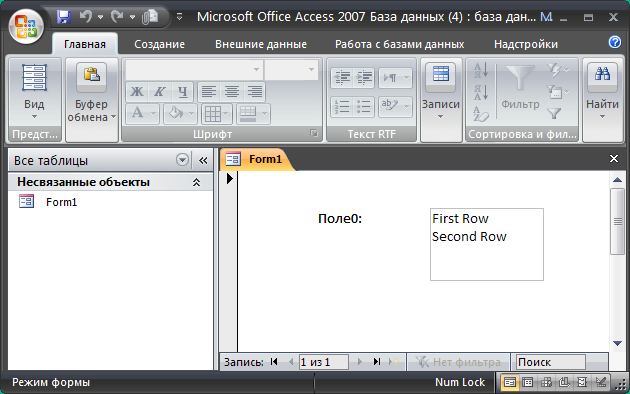630x394 pixels.
Task: Redo the last action
Action: [x=117, y=17]
